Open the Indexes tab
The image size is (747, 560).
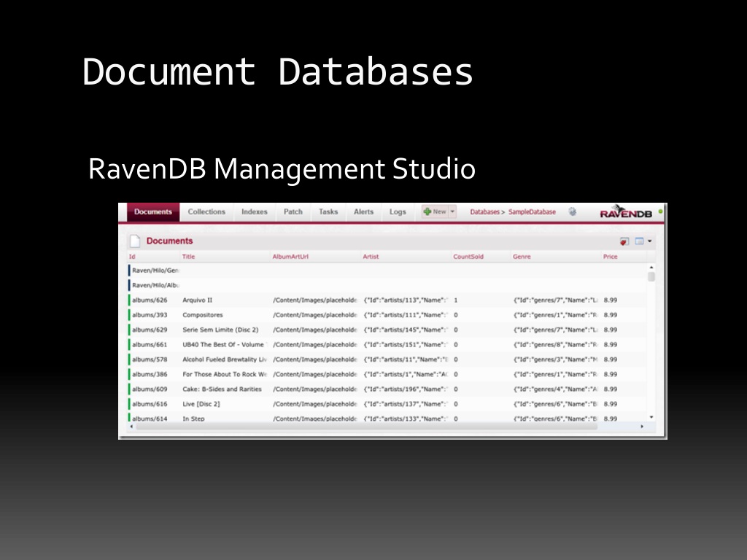point(255,212)
